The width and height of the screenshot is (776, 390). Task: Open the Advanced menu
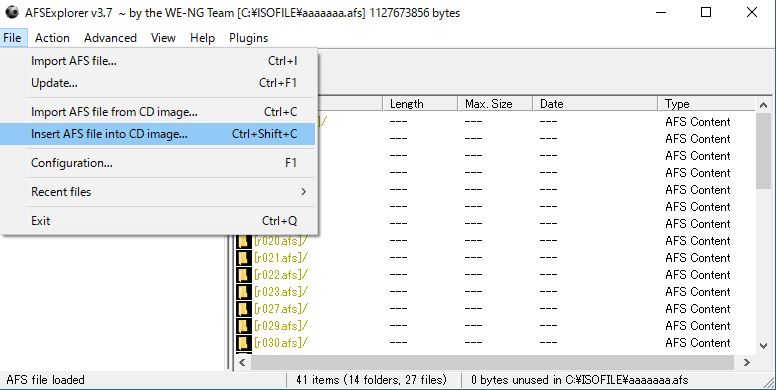[110, 38]
